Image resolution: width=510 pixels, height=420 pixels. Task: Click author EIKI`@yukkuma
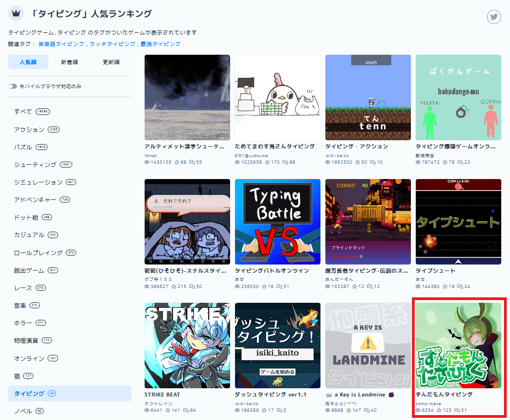[251, 156]
